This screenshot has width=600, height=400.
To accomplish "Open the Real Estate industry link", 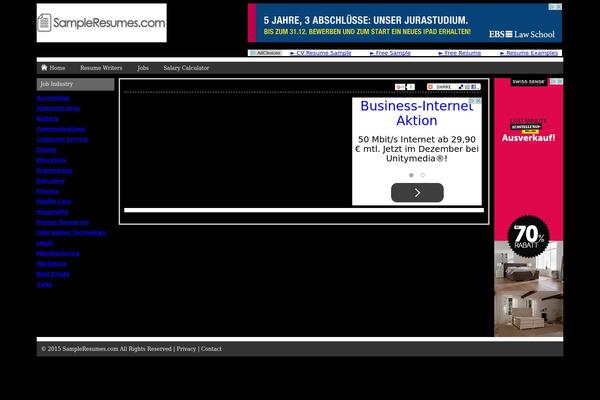I will pos(53,274).
